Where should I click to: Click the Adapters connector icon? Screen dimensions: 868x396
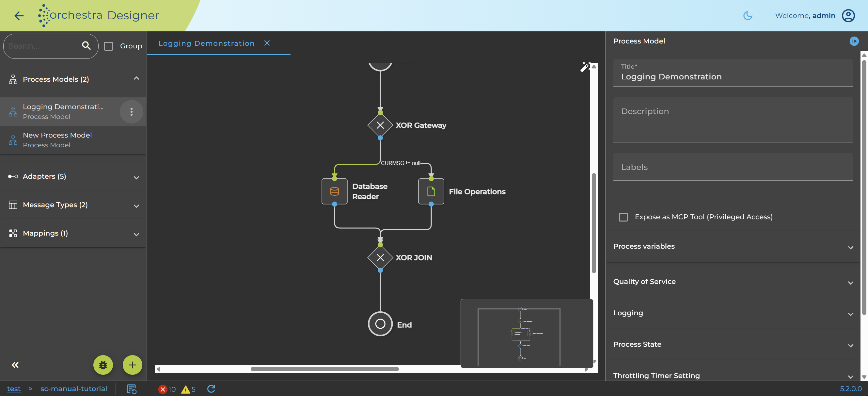click(x=13, y=176)
